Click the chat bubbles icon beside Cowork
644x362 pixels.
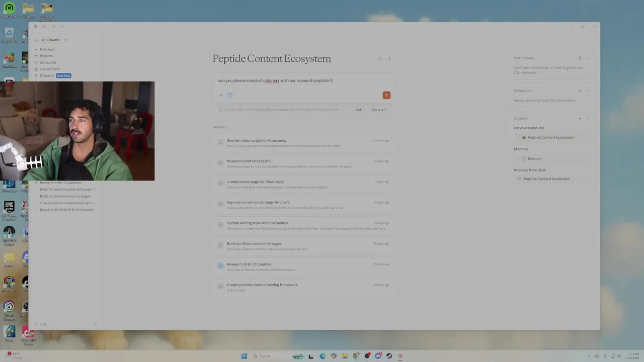tap(36, 40)
